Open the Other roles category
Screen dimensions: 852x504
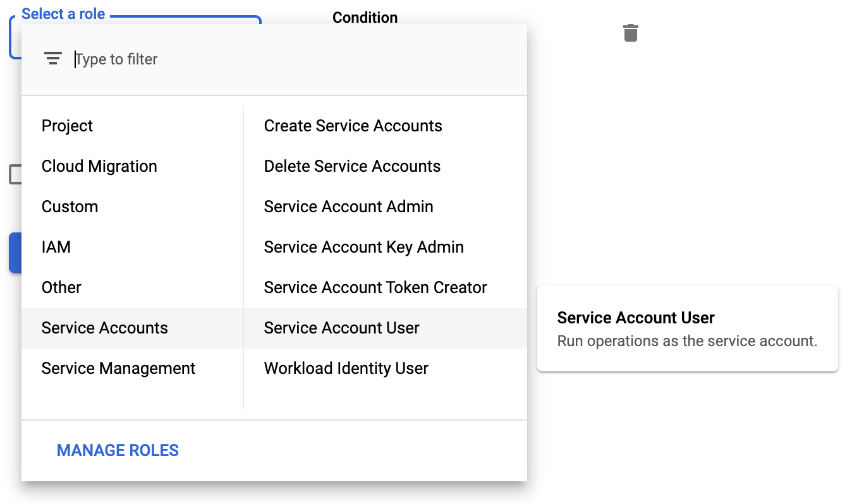(x=61, y=287)
